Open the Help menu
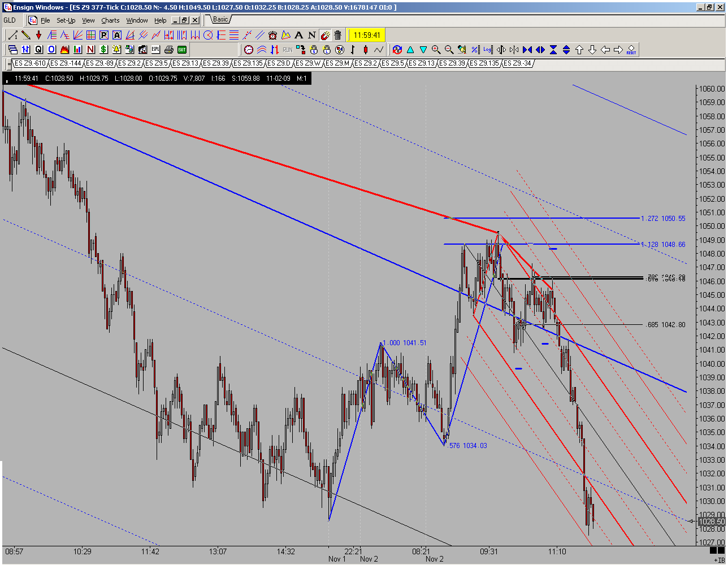Image resolution: width=728 pixels, height=565 pixels. [x=161, y=20]
